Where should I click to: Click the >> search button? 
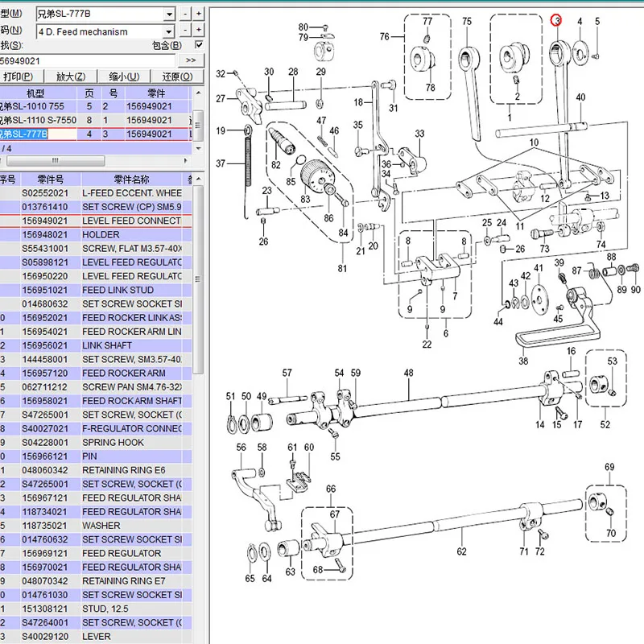click(x=191, y=60)
